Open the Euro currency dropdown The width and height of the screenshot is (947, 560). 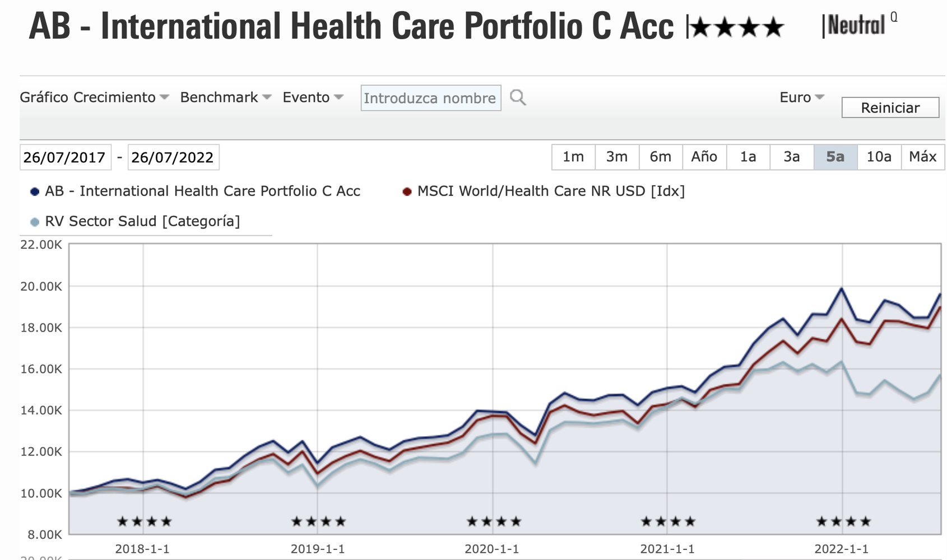click(x=802, y=97)
